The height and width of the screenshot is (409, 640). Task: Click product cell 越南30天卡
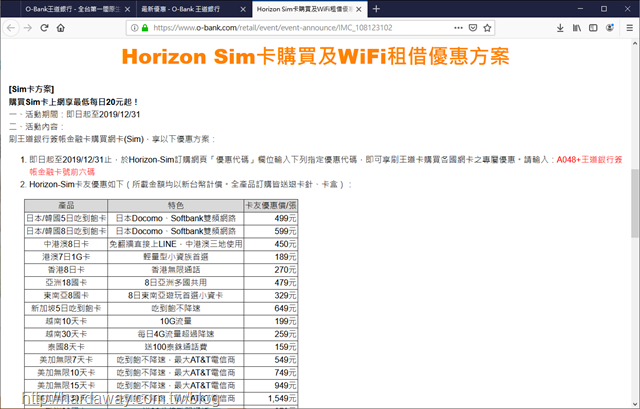tap(66, 334)
